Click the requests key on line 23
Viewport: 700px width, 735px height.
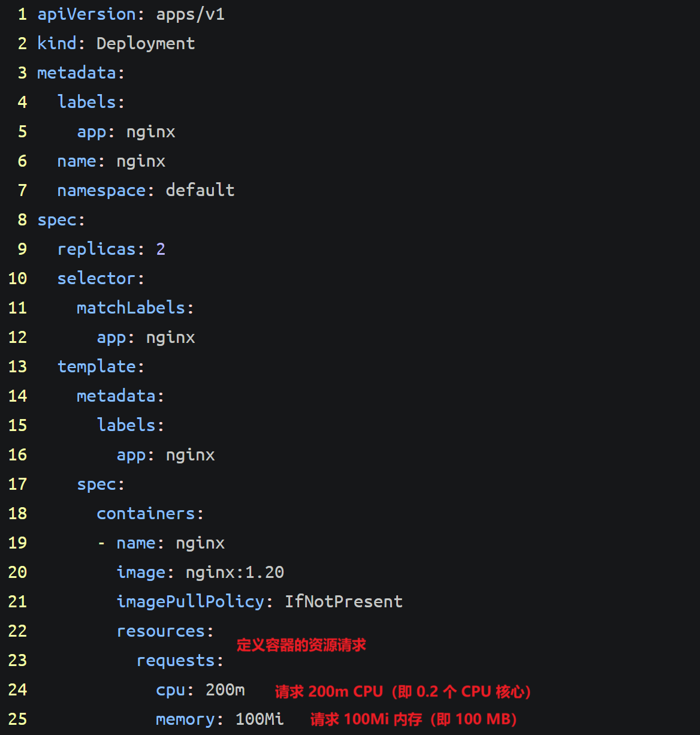(176, 661)
